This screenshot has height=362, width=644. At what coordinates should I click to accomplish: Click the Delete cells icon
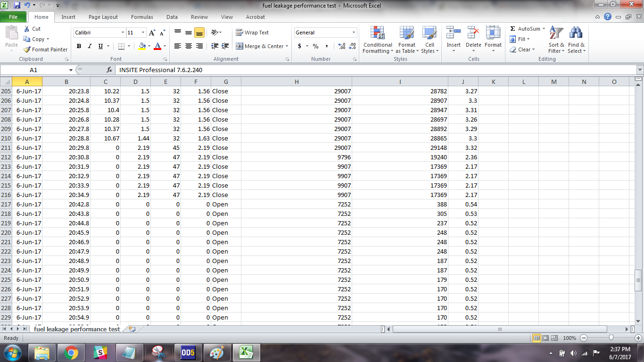pyautogui.click(x=473, y=33)
